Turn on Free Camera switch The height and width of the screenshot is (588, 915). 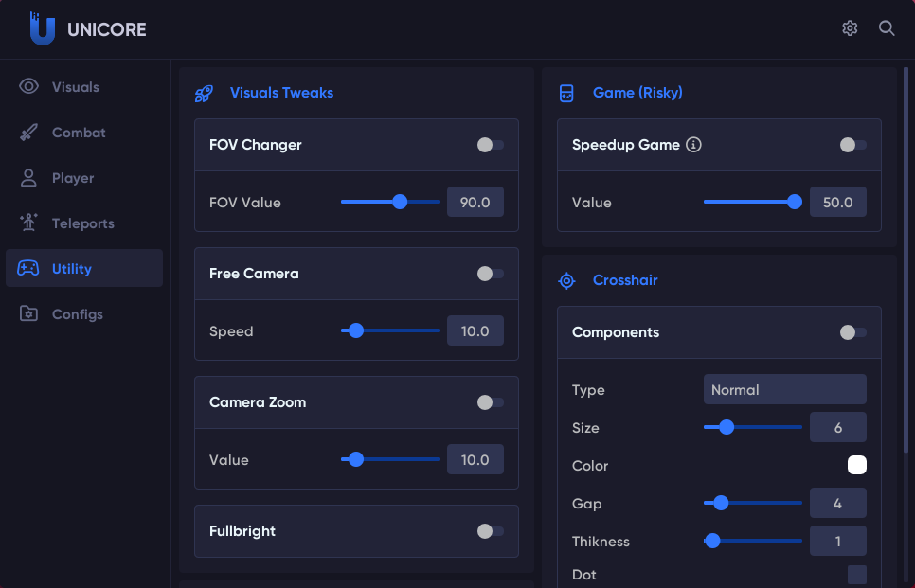coord(490,274)
